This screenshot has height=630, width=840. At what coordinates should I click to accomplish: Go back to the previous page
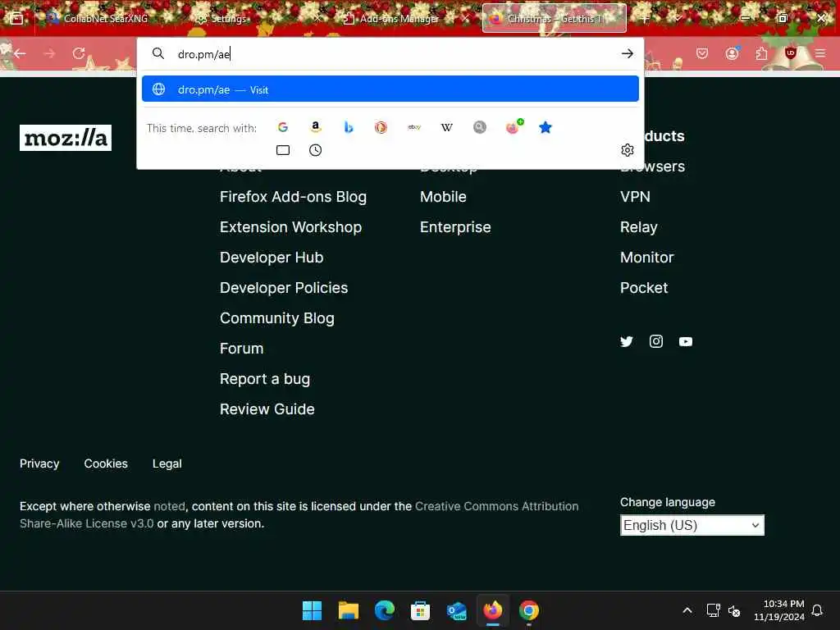(21, 53)
